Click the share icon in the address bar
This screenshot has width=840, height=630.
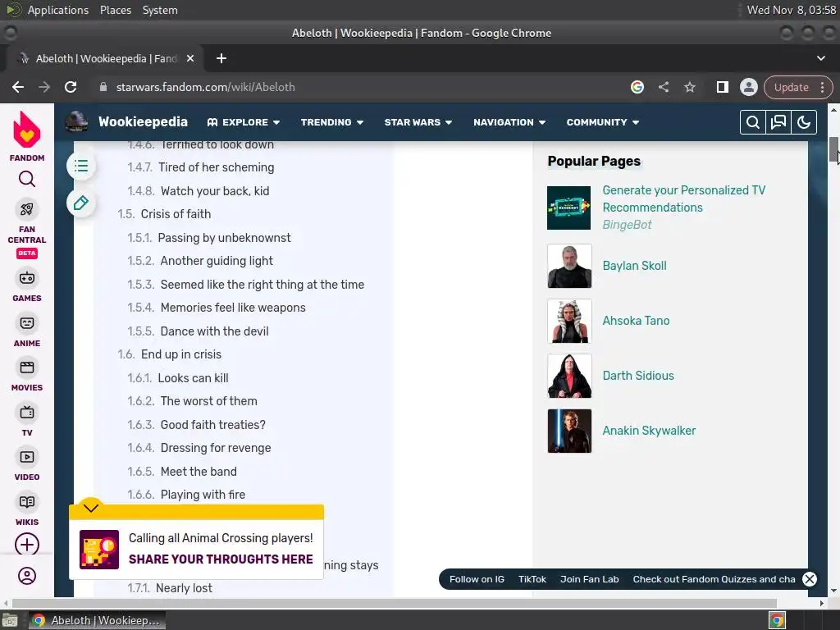point(663,87)
